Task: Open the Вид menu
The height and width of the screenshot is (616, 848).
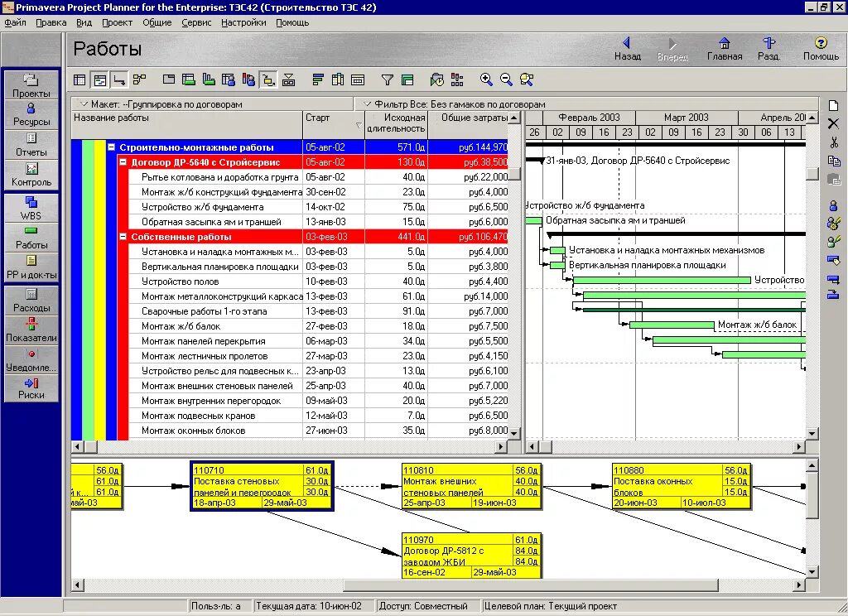Action: [x=84, y=22]
